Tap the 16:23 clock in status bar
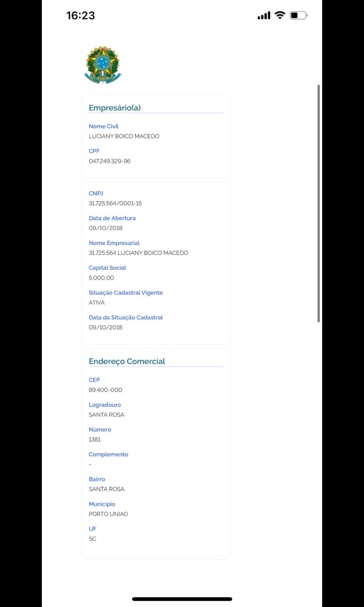 [x=81, y=15]
